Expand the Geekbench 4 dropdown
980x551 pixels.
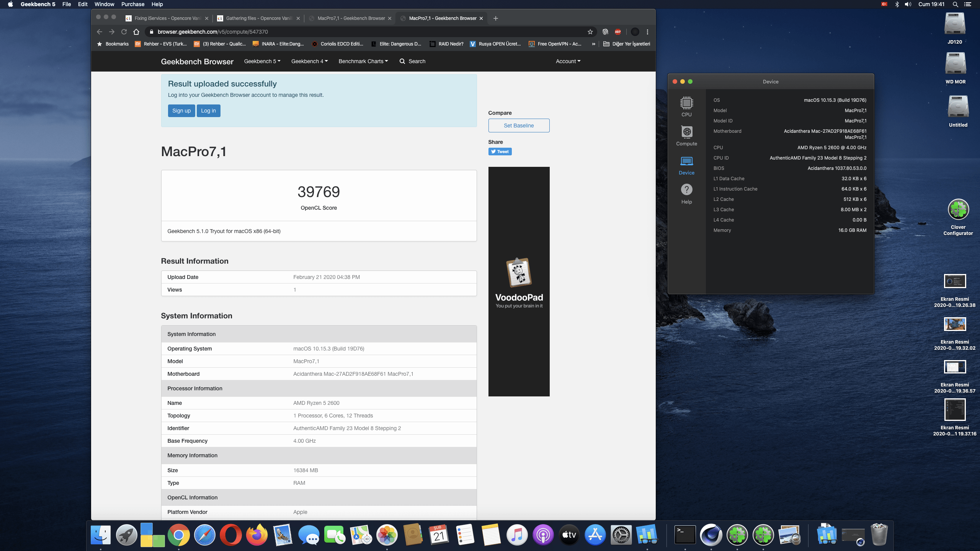[309, 61]
